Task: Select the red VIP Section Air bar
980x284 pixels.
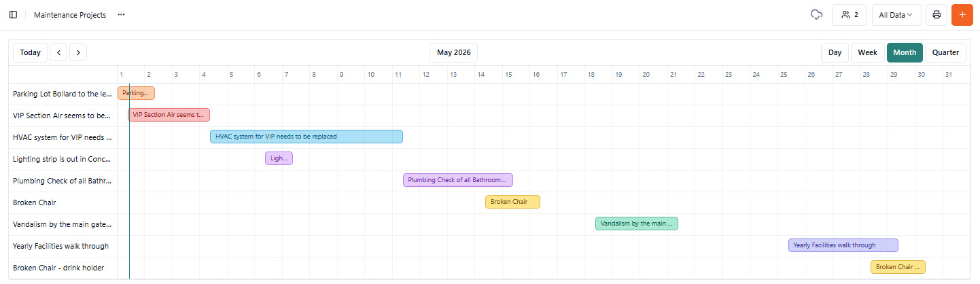Action: 169,115
